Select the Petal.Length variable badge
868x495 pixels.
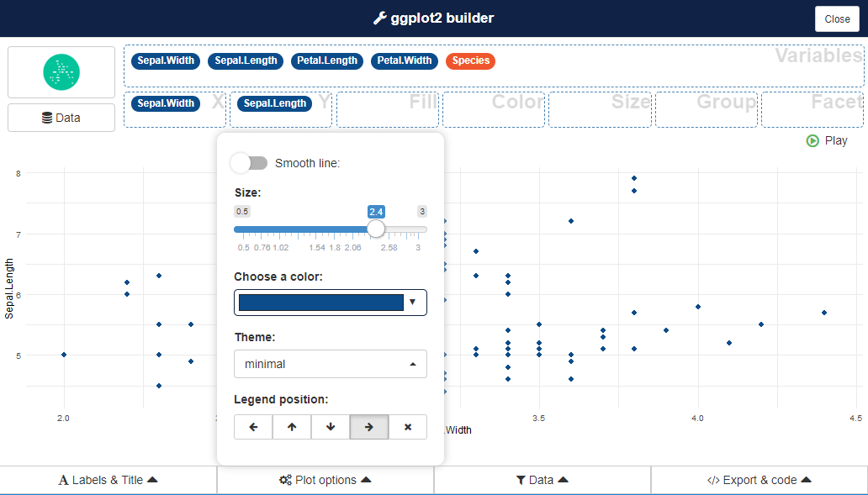pos(327,61)
